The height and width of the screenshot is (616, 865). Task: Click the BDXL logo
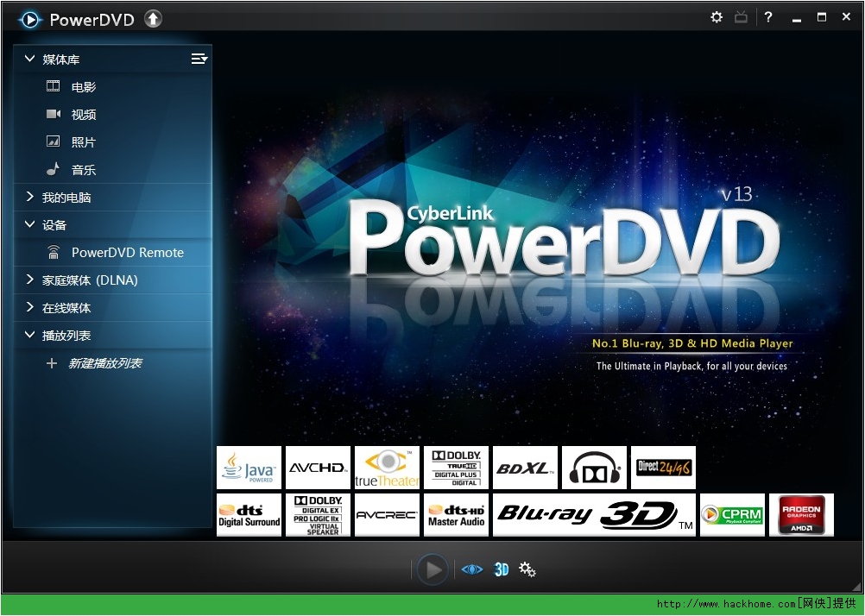point(525,468)
